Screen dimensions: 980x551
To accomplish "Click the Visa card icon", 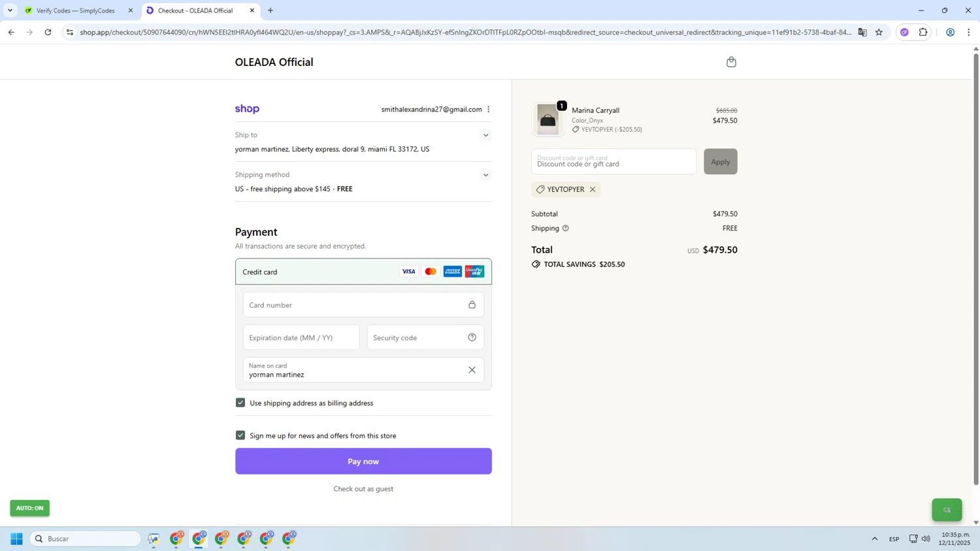I will pos(408,272).
